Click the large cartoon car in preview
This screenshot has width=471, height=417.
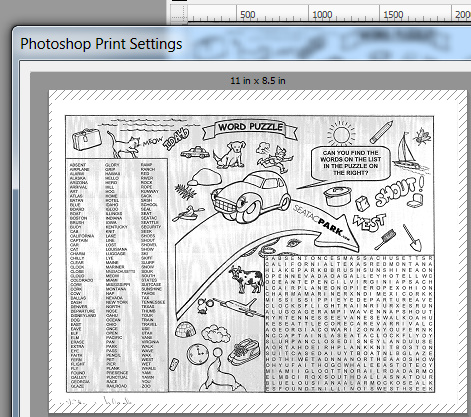pos(251,197)
